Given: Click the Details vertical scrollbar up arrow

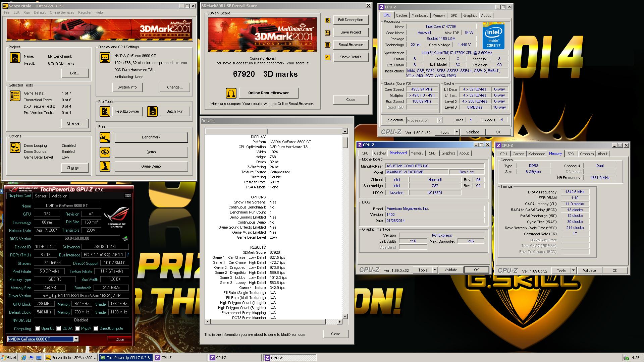Looking at the screenshot, I should click(345, 131).
